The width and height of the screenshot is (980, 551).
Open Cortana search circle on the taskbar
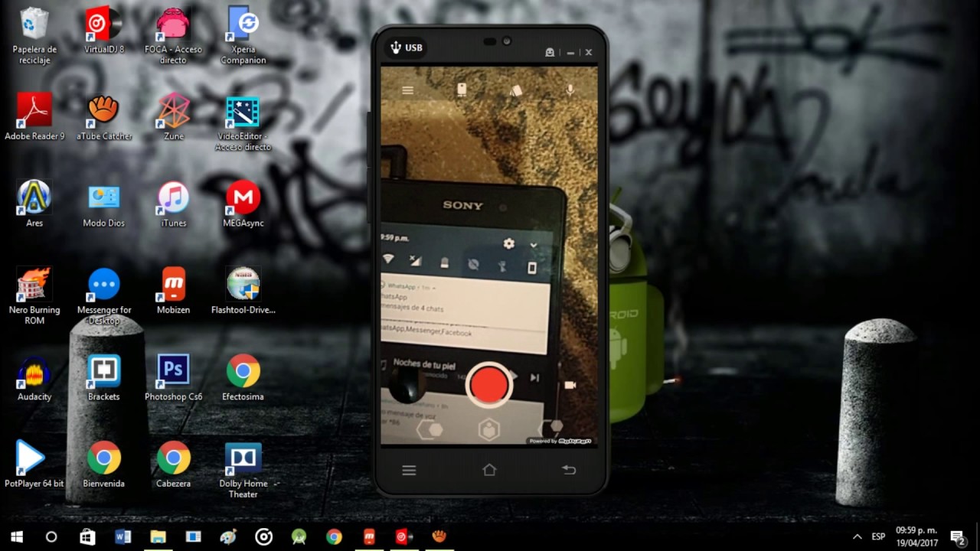(x=51, y=537)
